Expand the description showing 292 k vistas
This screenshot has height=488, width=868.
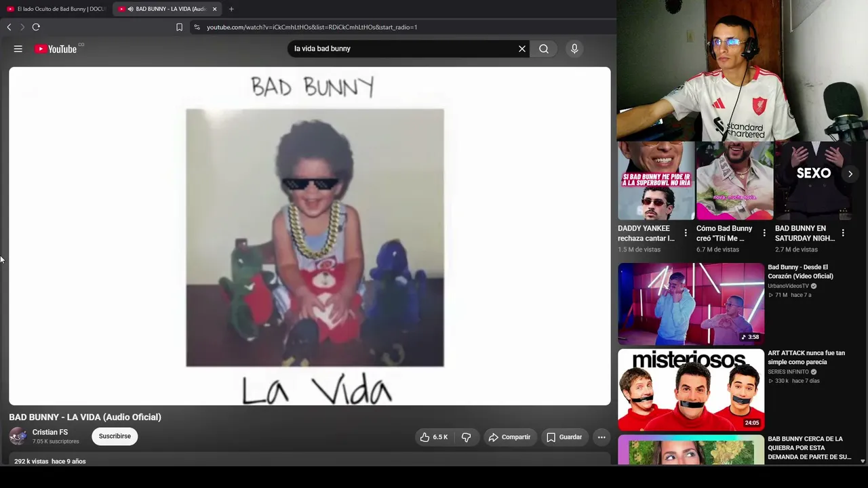[310, 460]
